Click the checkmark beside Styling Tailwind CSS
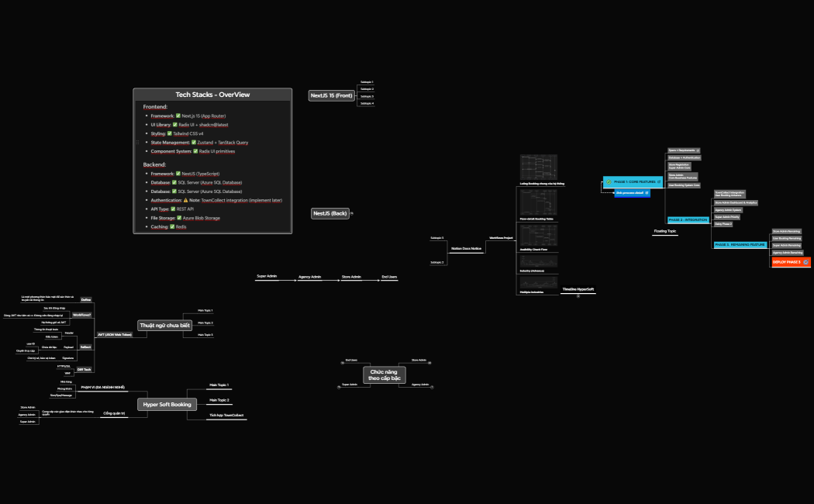 point(170,133)
